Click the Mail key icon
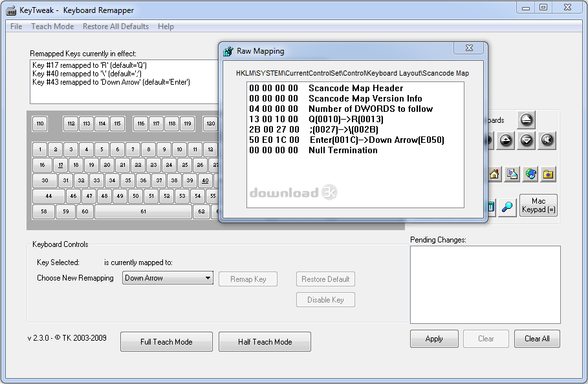Viewport: 588px width, 384px height. [512, 174]
